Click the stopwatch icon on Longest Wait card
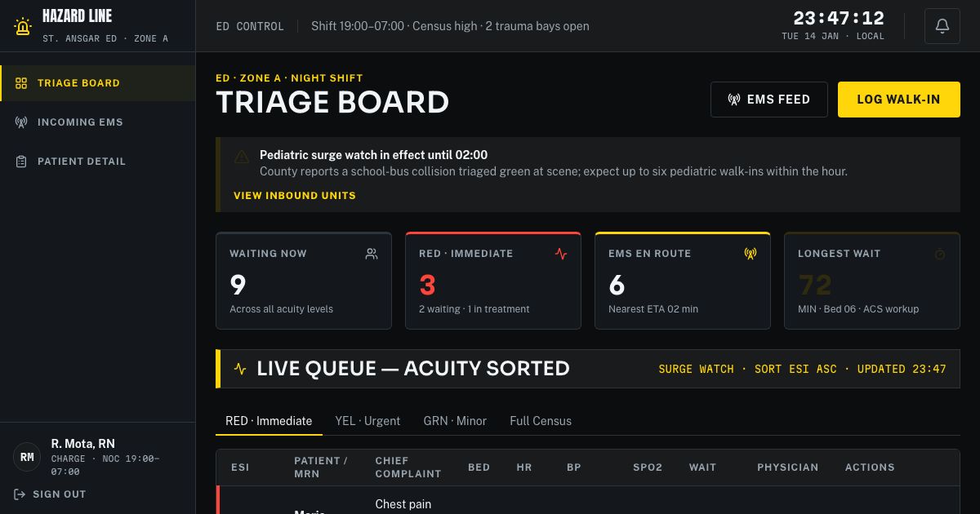 tap(940, 255)
